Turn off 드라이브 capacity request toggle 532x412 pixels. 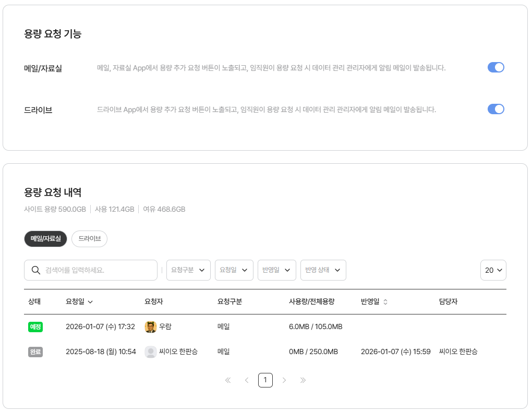click(x=495, y=109)
